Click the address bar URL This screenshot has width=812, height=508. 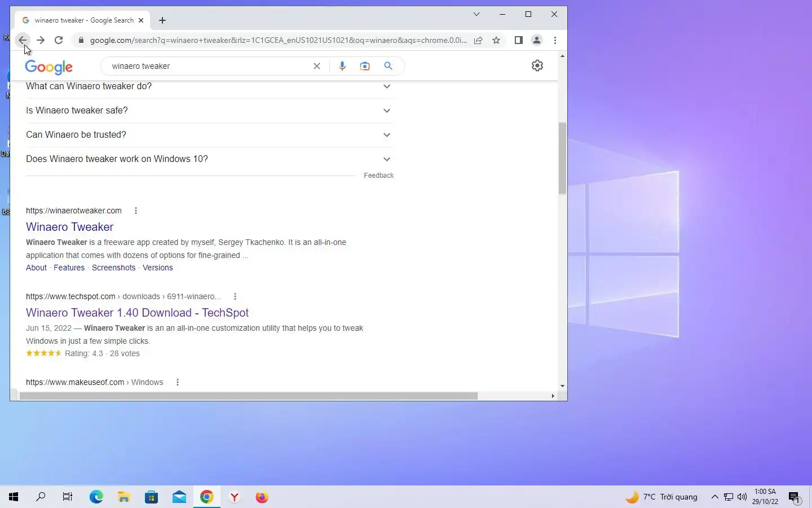(279, 40)
